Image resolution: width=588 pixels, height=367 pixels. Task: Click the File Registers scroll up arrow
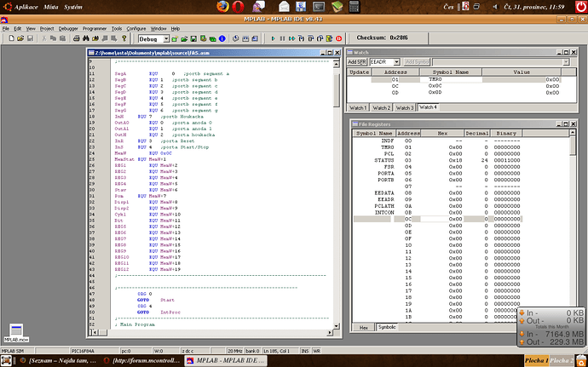click(x=573, y=133)
